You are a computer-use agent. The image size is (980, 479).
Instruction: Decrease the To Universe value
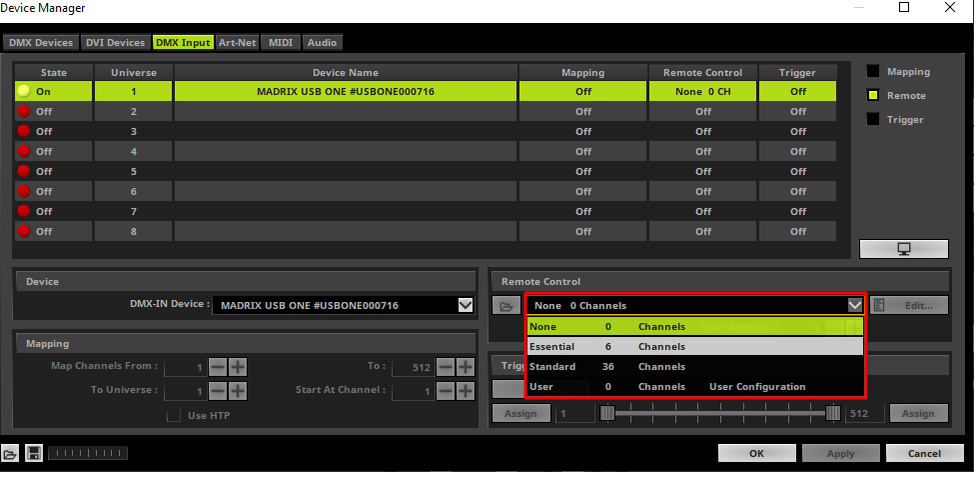(218, 391)
